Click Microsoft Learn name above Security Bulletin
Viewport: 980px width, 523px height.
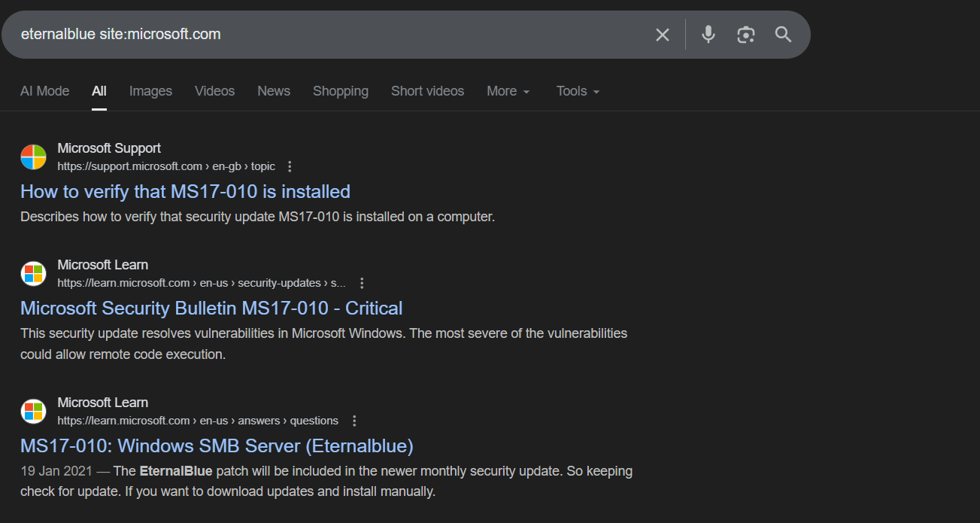click(x=102, y=265)
